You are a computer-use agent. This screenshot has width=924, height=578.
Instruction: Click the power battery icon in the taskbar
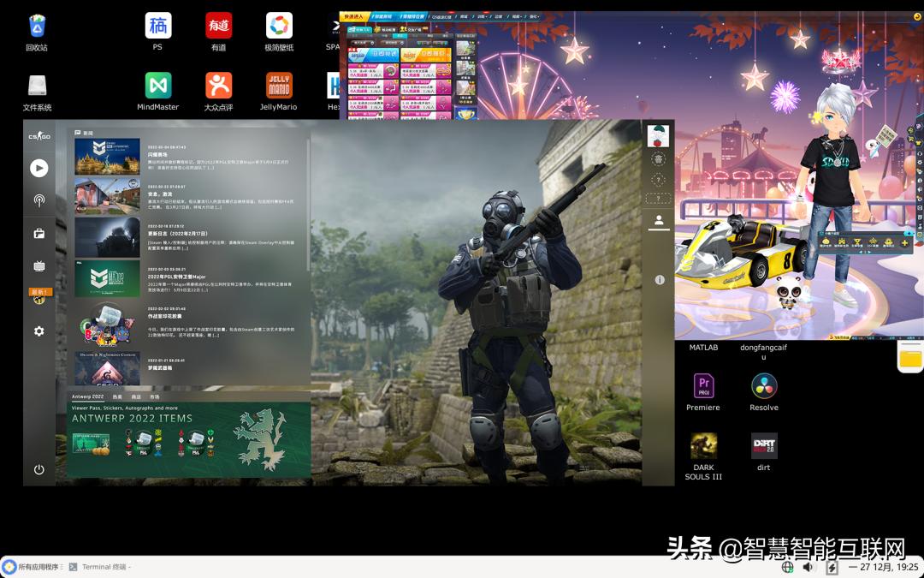[832, 567]
